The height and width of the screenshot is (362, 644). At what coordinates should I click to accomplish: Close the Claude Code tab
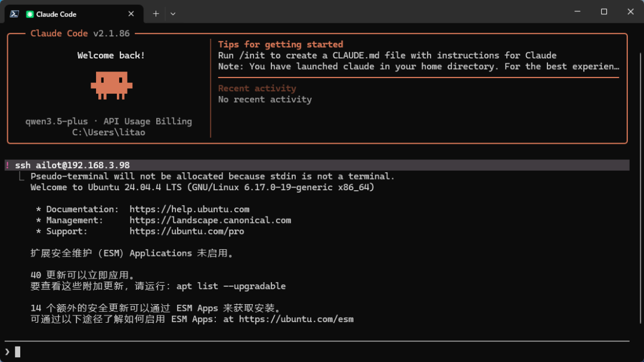tap(131, 14)
